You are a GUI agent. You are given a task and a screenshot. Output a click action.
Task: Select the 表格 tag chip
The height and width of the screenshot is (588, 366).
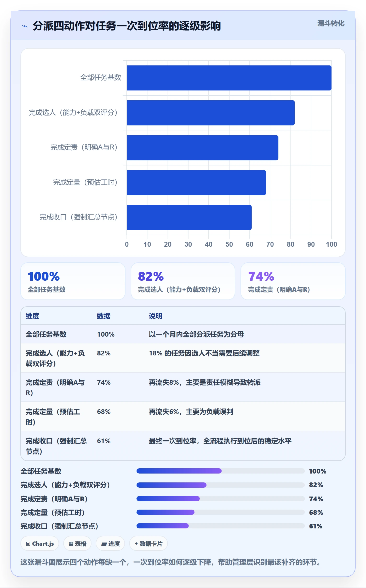click(77, 544)
